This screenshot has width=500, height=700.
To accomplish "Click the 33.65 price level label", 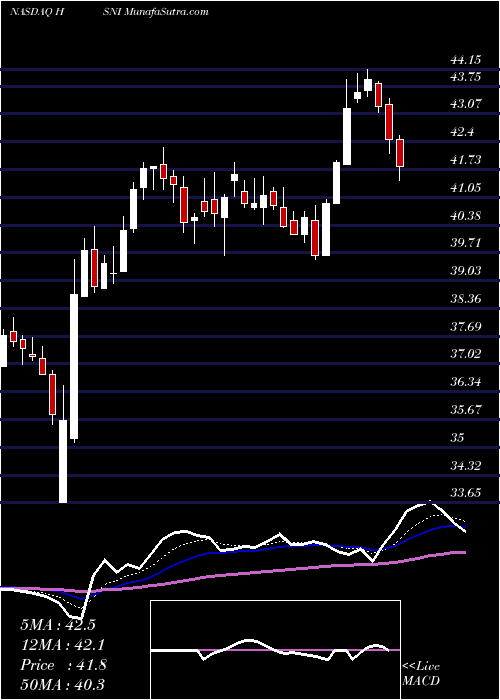I will (465, 493).
